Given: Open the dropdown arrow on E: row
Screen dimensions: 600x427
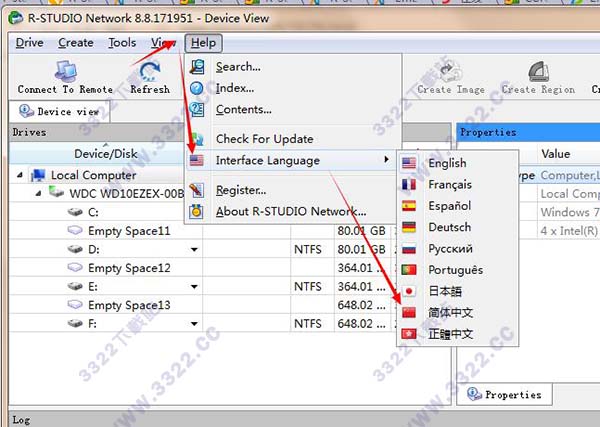Looking at the screenshot, I should tap(194, 287).
